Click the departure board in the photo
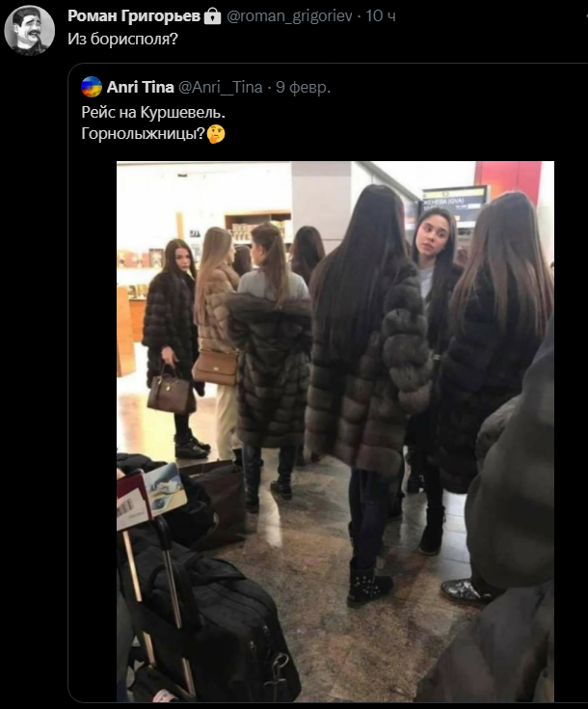 456,204
